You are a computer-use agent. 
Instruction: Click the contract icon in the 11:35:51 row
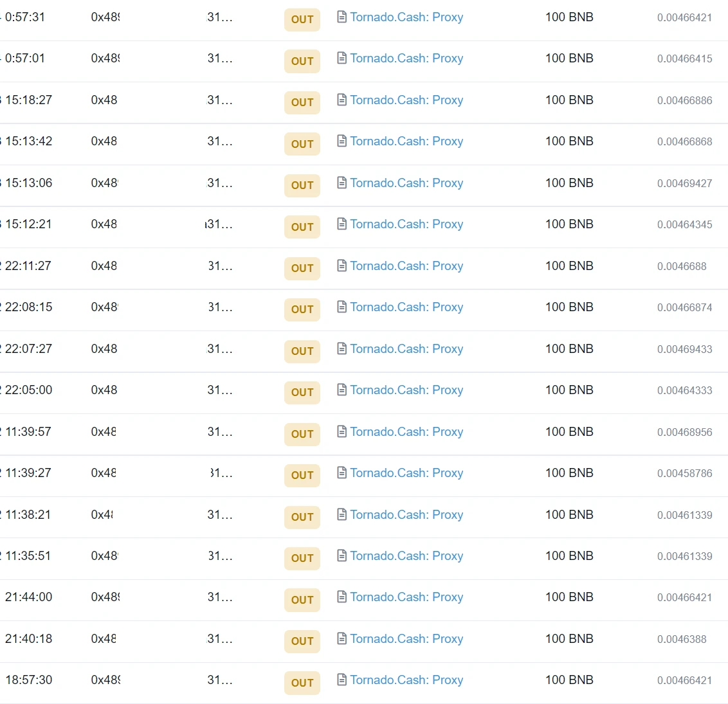coord(341,556)
